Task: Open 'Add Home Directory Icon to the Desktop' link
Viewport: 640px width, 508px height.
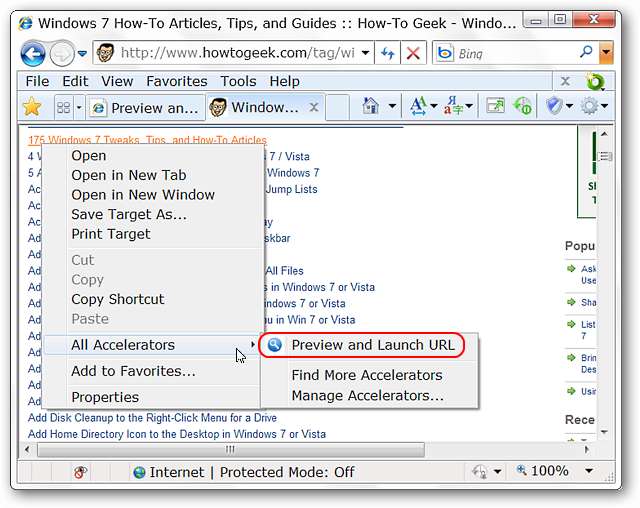Action: pos(177,434)
